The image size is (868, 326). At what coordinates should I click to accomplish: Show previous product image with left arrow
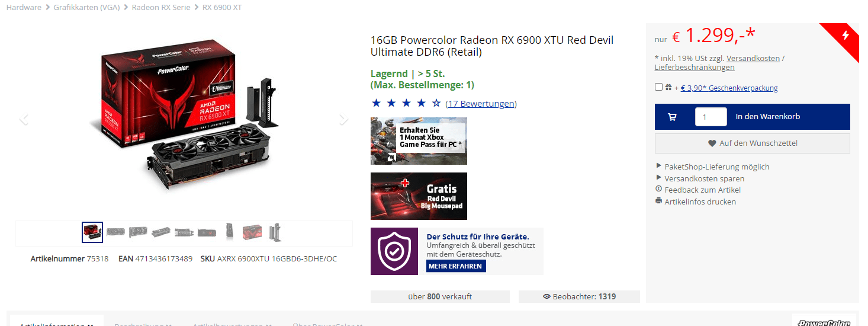[24, 120]
